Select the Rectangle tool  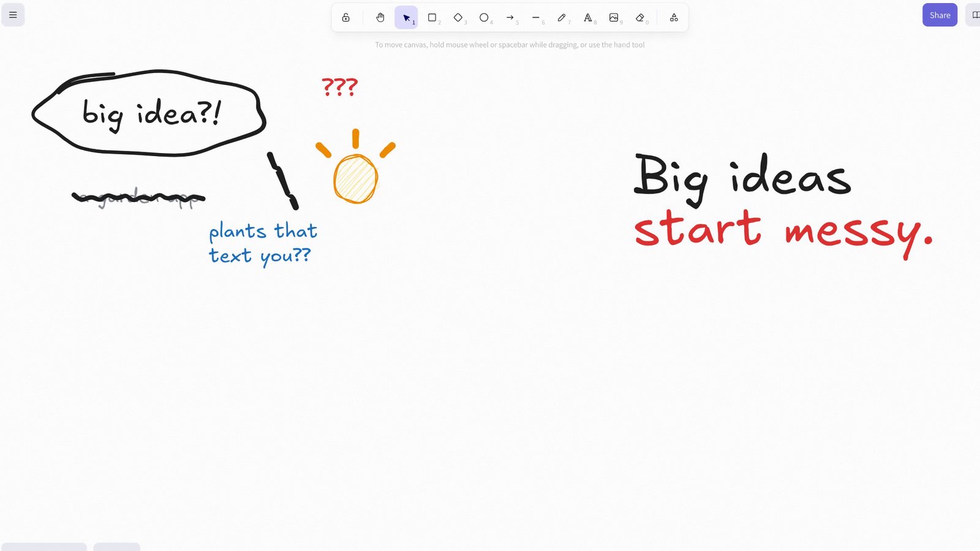coord(432,18)
